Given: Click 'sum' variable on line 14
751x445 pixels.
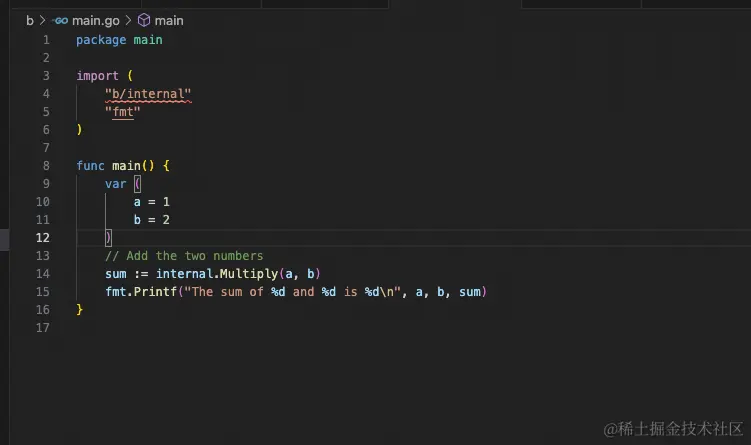Looking at the screenshot, I should (115, 274).
